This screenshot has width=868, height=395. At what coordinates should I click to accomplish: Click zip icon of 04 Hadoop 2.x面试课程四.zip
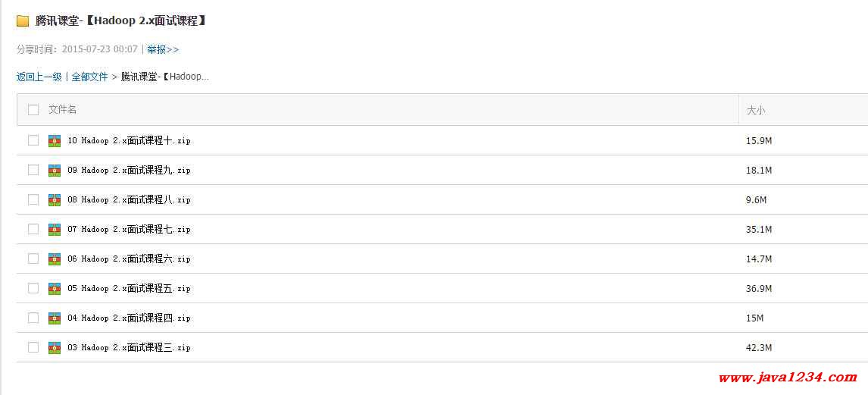(55, 318)
